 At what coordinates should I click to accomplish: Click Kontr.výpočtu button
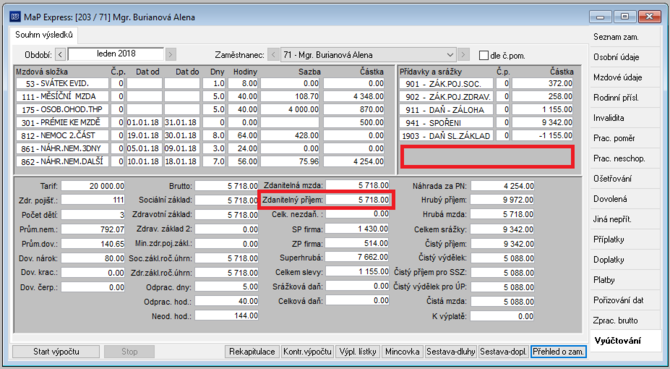tap(307, 352)
